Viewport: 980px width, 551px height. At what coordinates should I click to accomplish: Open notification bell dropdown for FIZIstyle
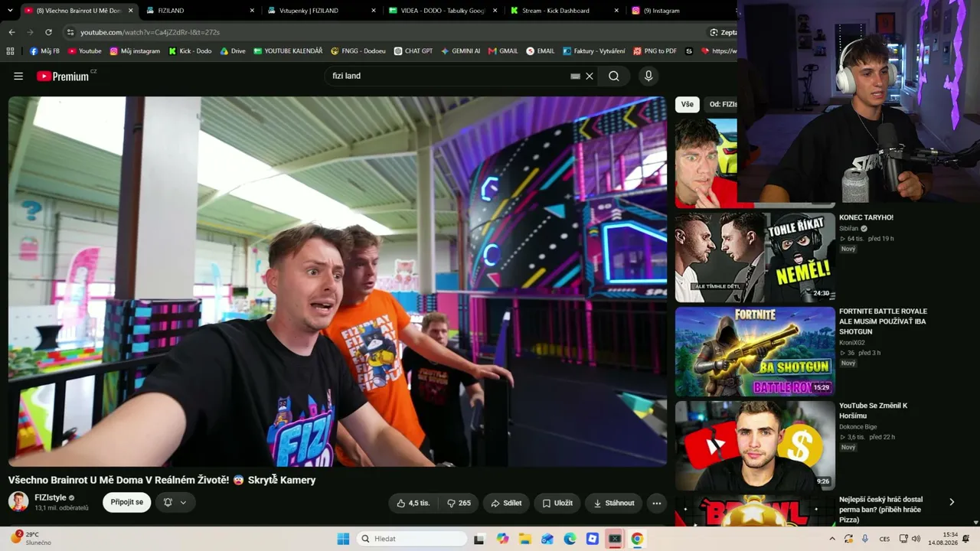click(x=175, y=502)
